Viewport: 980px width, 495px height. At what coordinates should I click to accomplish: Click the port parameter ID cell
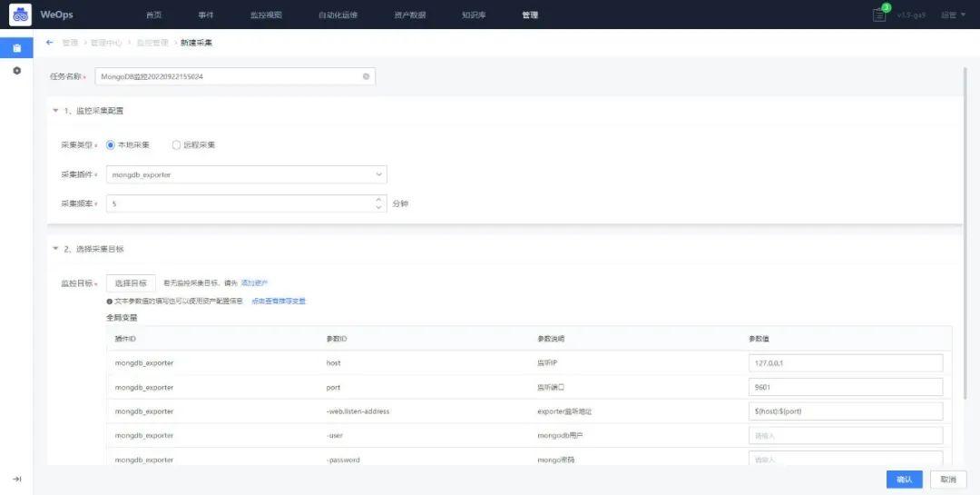(333, 387)
